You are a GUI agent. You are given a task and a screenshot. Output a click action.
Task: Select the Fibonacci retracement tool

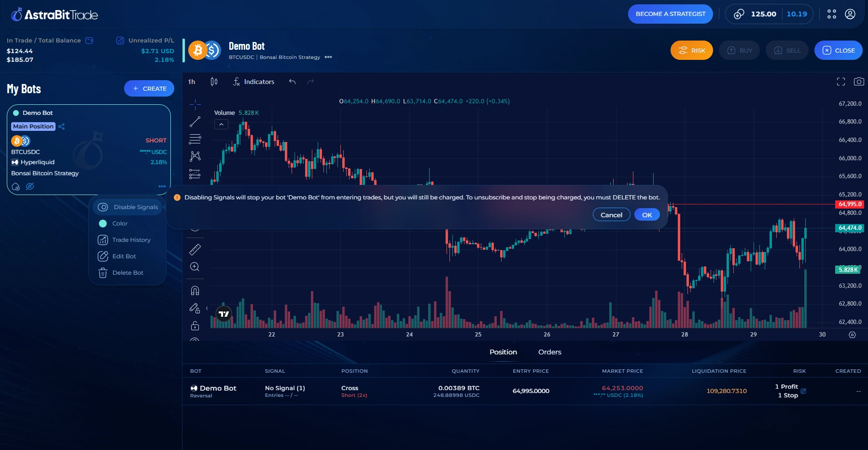(x=195, y=139)
